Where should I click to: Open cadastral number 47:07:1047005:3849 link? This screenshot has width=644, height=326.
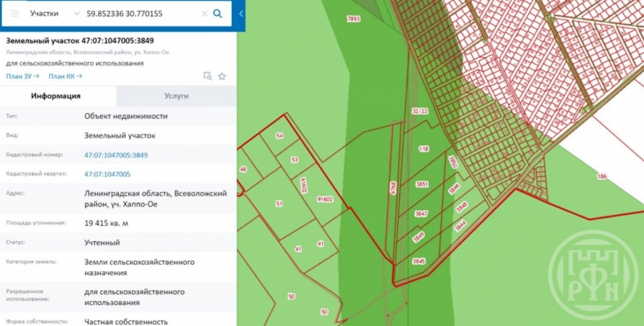pyautogui.click(x=116, y=155)
